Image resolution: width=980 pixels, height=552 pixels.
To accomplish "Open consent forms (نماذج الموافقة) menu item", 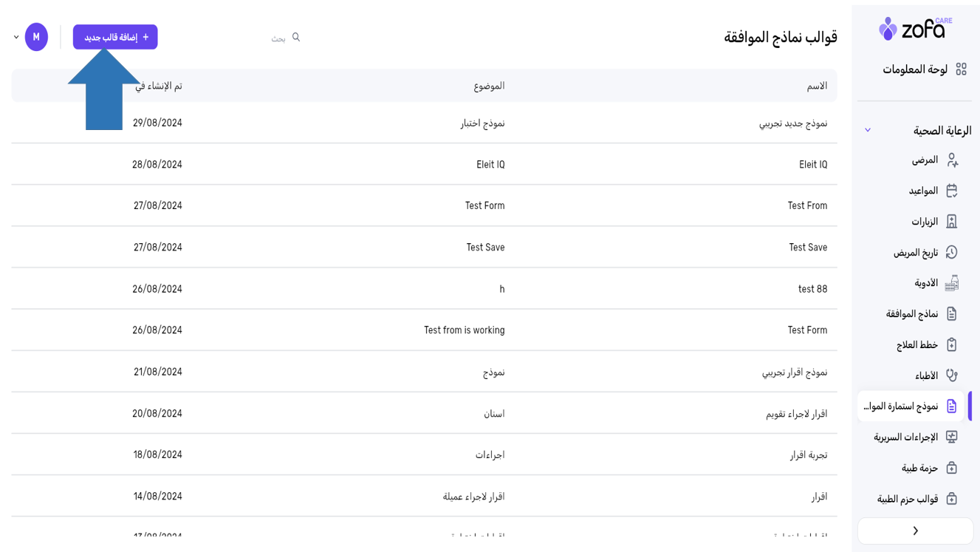I will click(x=912, y=314).
